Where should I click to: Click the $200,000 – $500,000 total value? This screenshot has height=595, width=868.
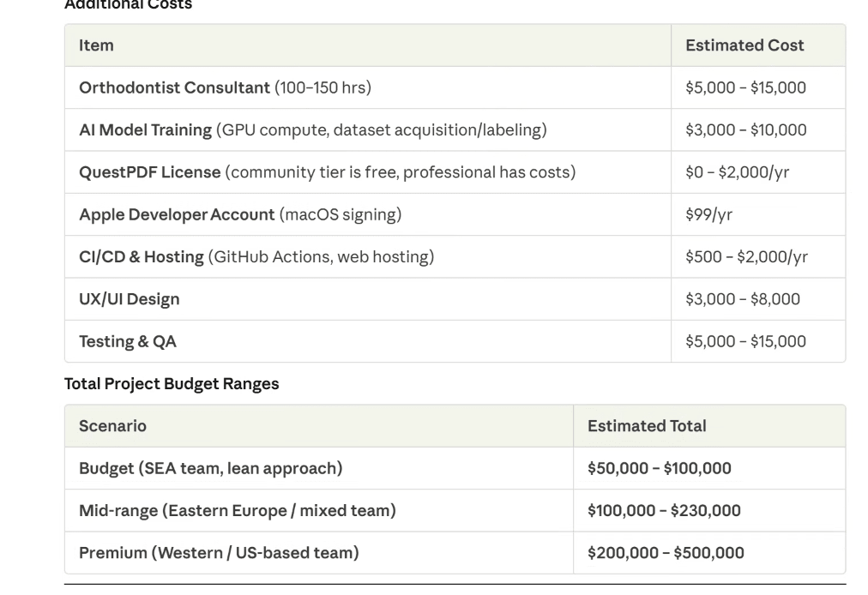666,553
